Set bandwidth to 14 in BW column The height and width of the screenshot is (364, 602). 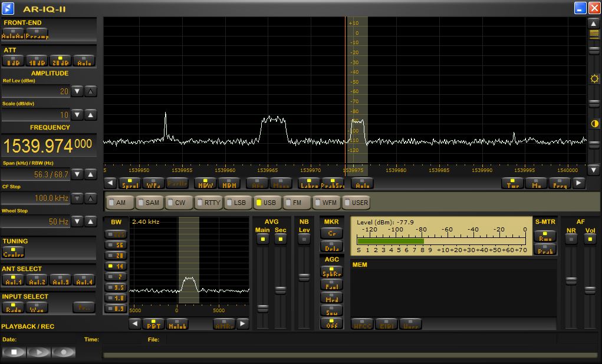coord(116,266)
